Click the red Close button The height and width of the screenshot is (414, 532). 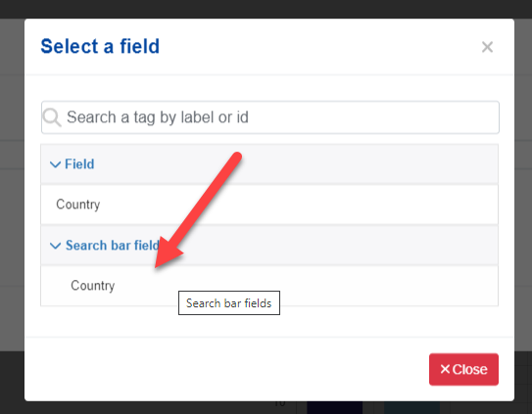[463, 369]
